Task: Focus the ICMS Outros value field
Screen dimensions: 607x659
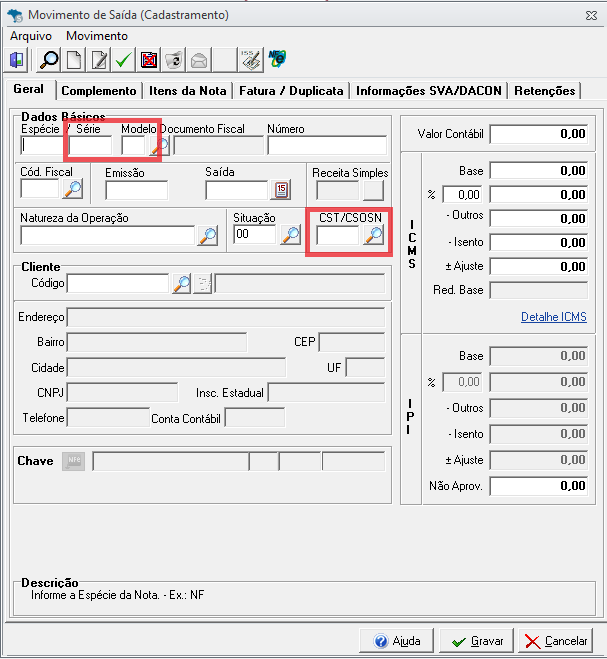Action: pyautogui.click(x=539, y=219)
